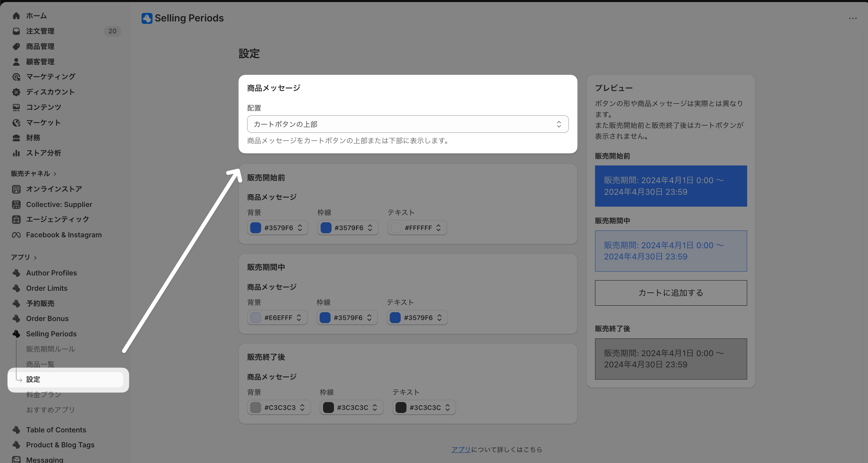Click the ディスカウント badge icon
This screenshot has width=868, height=463.
[x=16, y=92]
